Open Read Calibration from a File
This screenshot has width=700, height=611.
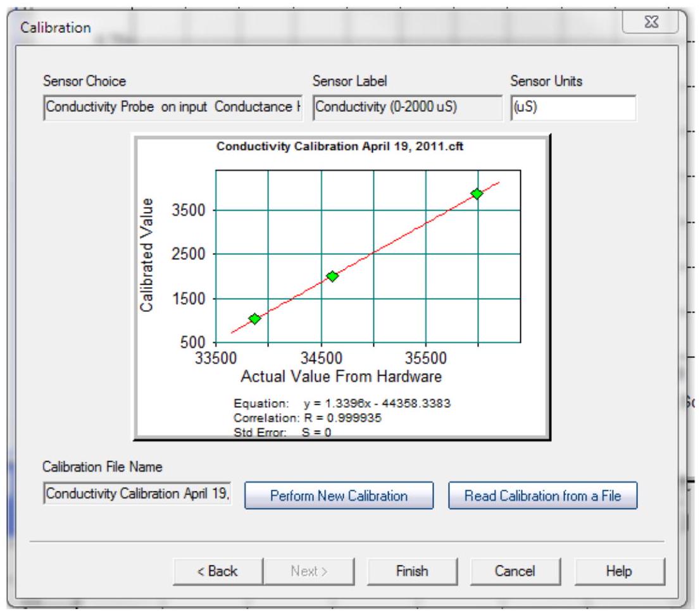[x=542, y=496]
